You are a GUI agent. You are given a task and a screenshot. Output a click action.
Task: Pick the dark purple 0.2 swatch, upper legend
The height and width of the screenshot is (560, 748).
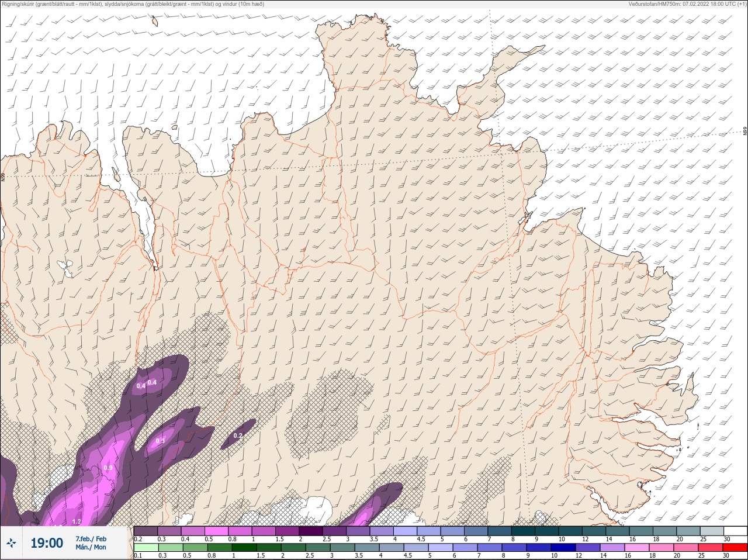pyautogui.click(x=146, y=531)
